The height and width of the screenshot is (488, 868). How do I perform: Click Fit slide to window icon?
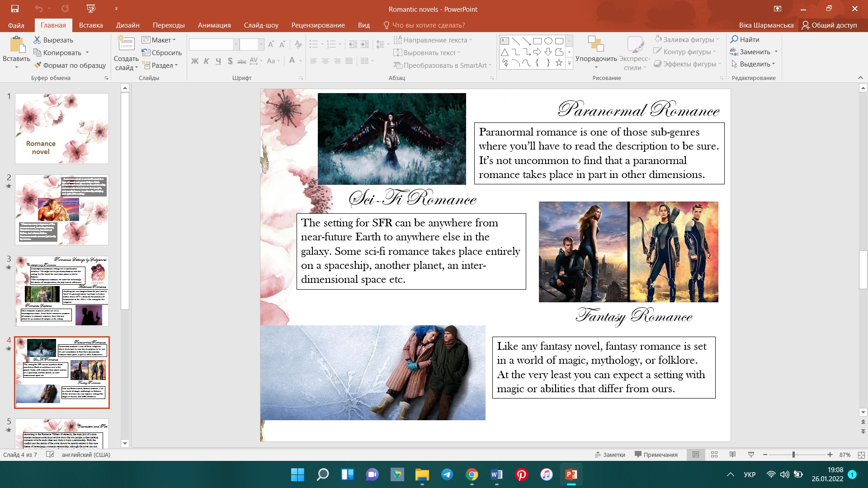pyautogui.click(x=861, y=455)
